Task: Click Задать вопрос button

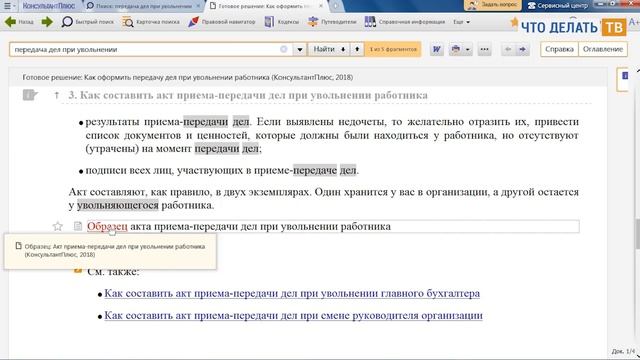Action: click(492, 5)
